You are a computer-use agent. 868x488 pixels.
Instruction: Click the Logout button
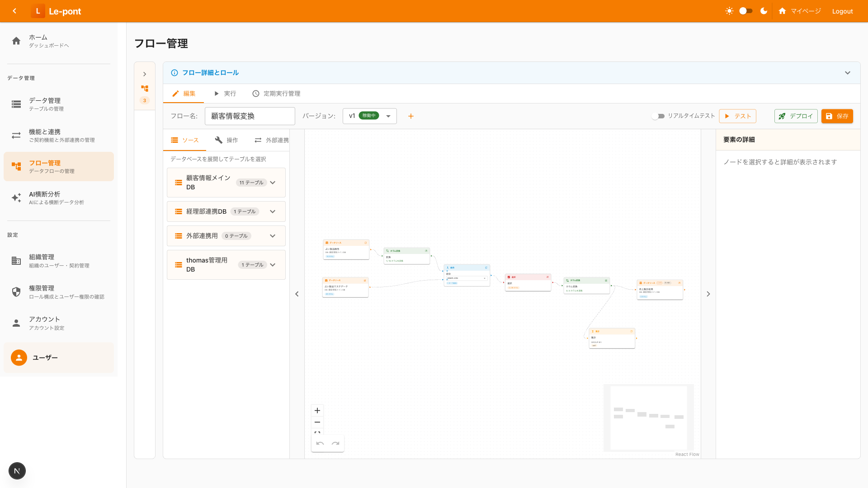click(x=842, y=11)
